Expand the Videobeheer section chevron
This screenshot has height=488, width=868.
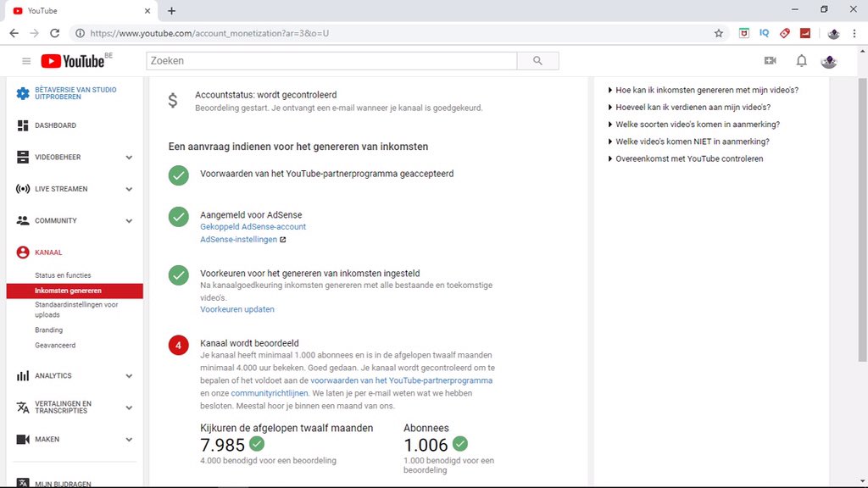click(x=129, y=158)
